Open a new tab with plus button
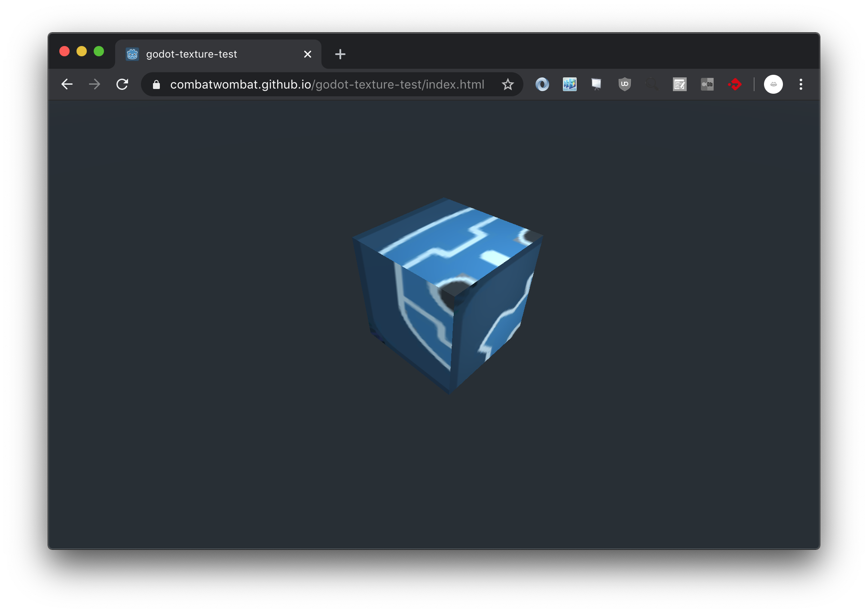This screenshot has height=613, width=868. click(x=340, y=54)
